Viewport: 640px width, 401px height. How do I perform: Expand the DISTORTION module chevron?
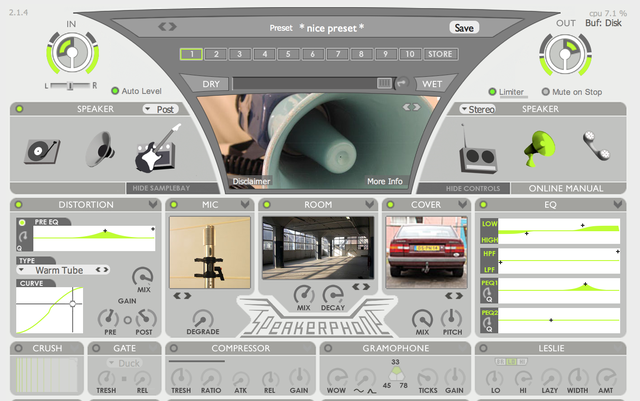click(x=153, y=204)
